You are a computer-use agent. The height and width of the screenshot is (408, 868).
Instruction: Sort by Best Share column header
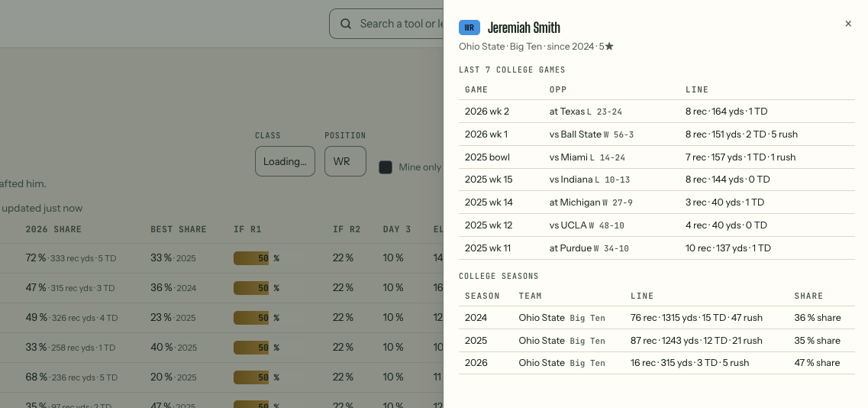pyautogui.click(x=178, y=229)
